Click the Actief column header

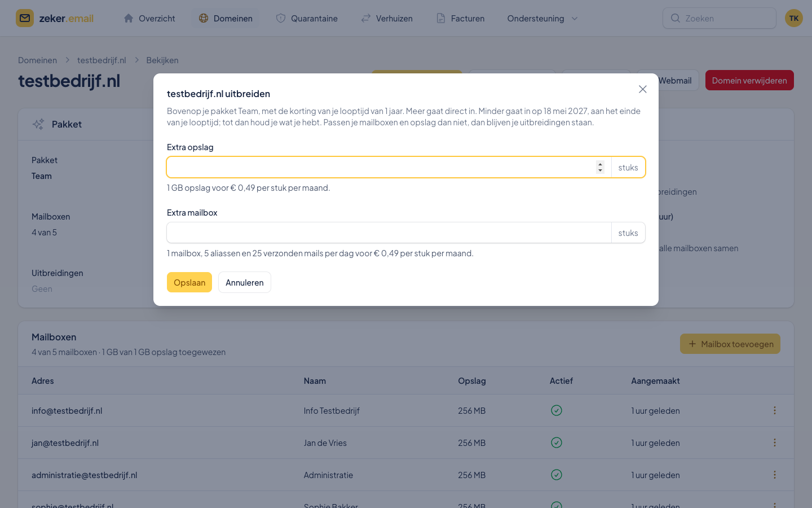[x=561, y=381]
